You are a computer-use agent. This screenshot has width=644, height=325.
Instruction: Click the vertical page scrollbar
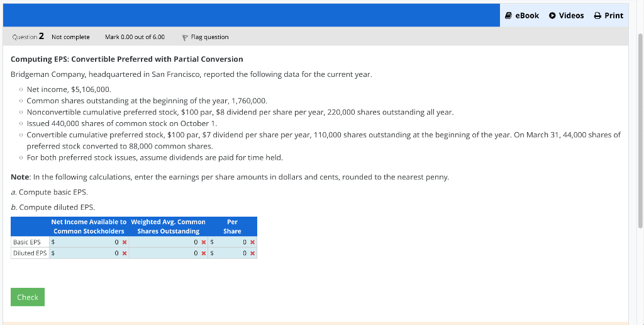coord(640,132)
